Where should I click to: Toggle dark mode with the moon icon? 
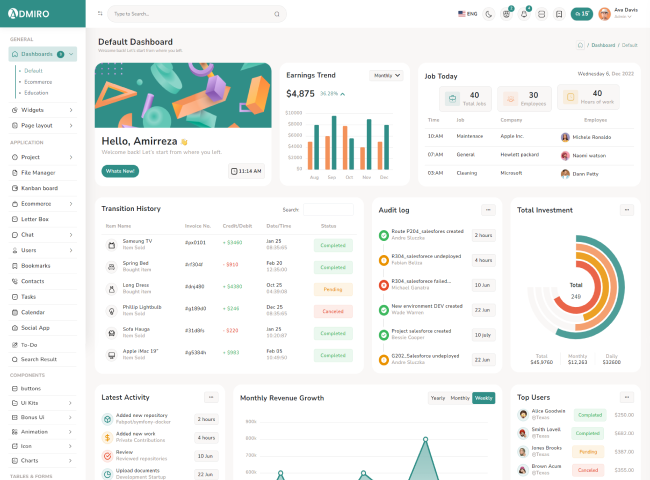point(488,14)
